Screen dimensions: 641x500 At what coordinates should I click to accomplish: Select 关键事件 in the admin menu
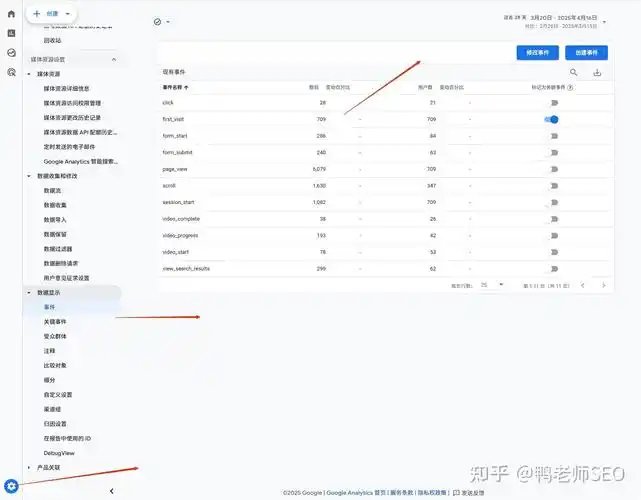pos(55,322)
